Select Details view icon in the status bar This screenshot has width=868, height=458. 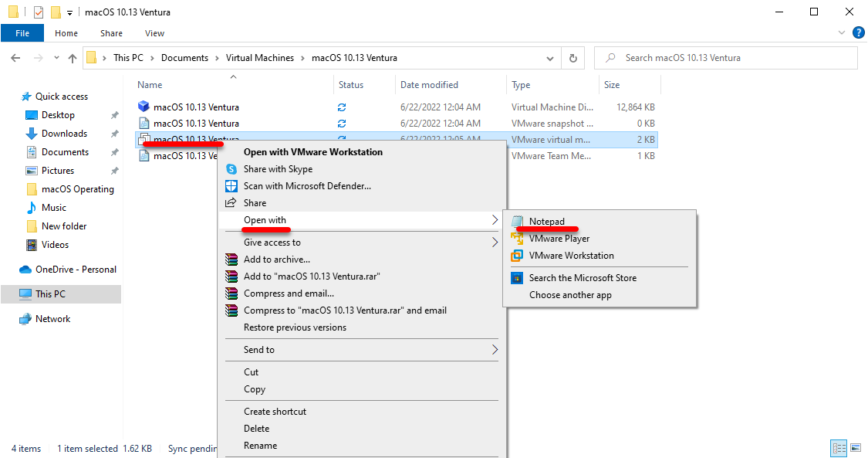point(839,448)
